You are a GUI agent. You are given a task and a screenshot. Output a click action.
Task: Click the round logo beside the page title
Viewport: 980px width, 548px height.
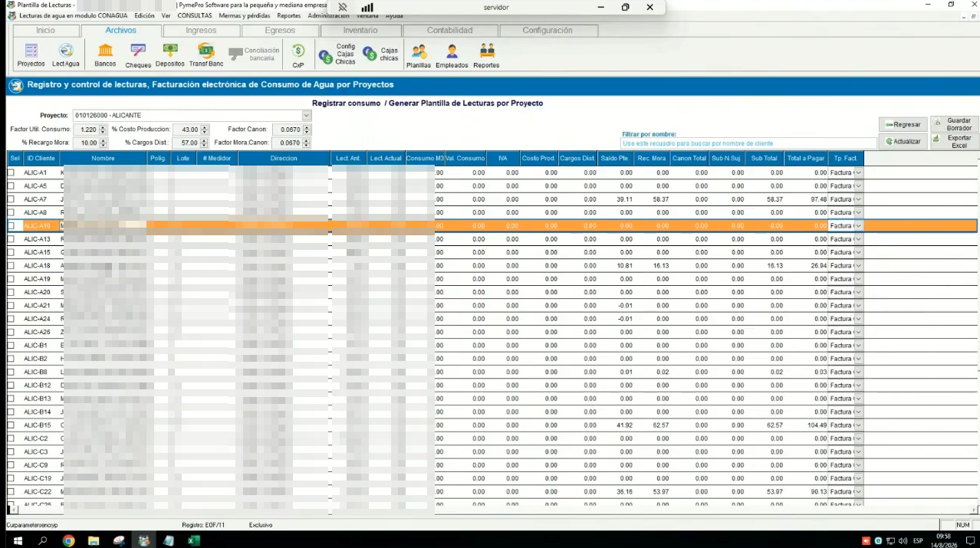(x=15, y=85)
